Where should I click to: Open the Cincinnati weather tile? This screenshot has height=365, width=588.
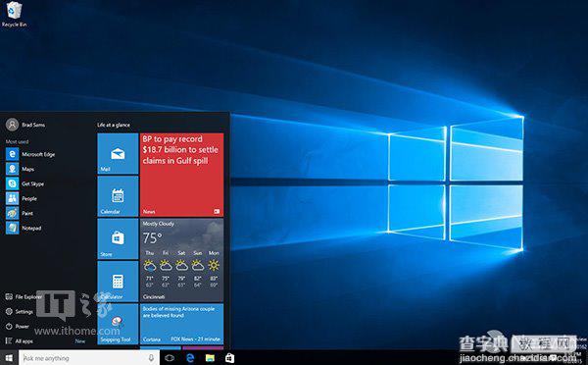coord(182,260)
